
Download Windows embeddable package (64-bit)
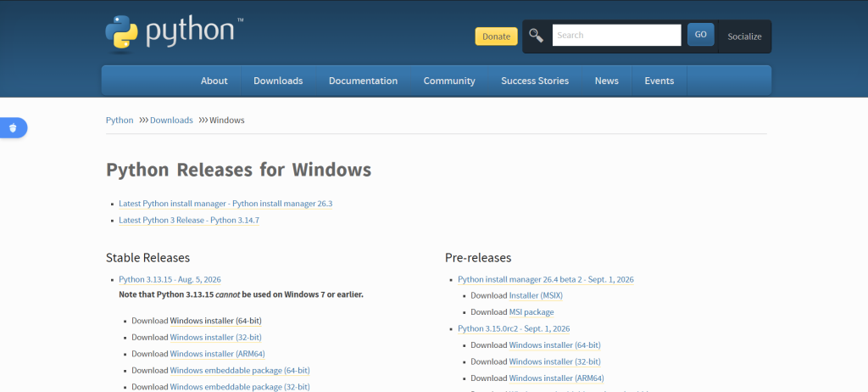tap(240, 371)
